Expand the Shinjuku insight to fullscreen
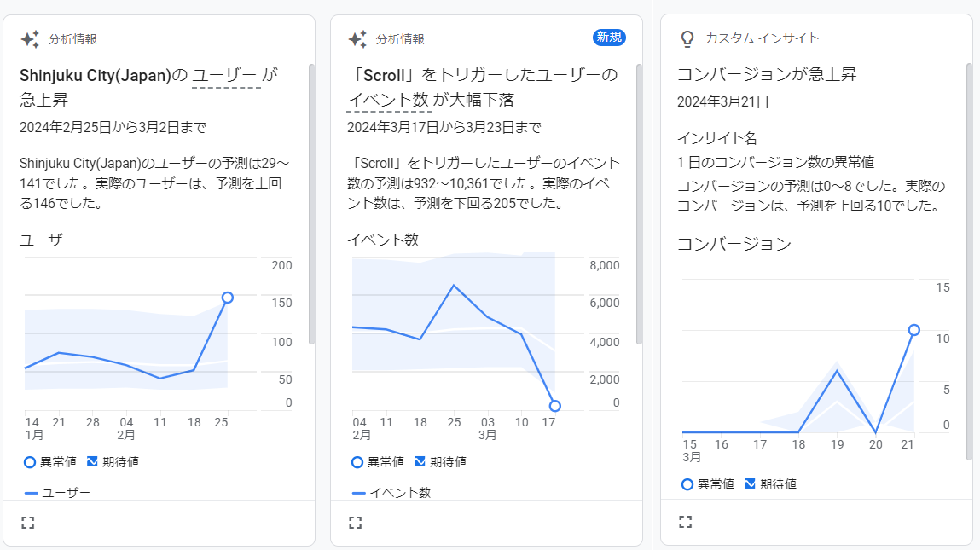The image size is (980, 550). point(27,521)
